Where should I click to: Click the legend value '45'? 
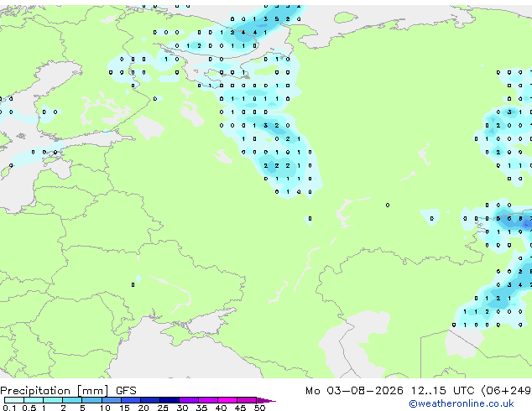(x=240, y=408)
